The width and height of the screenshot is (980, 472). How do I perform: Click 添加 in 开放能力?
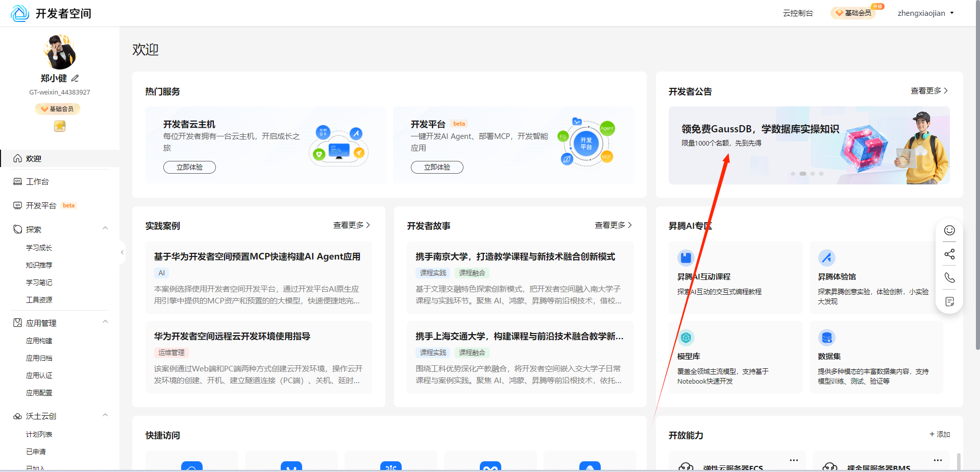[x=940, y=434]
